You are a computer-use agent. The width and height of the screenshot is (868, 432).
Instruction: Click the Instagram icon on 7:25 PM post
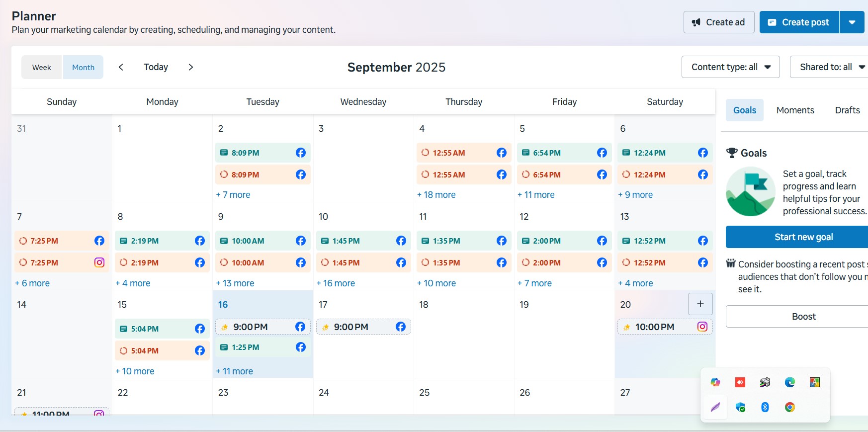pos(99,262)
